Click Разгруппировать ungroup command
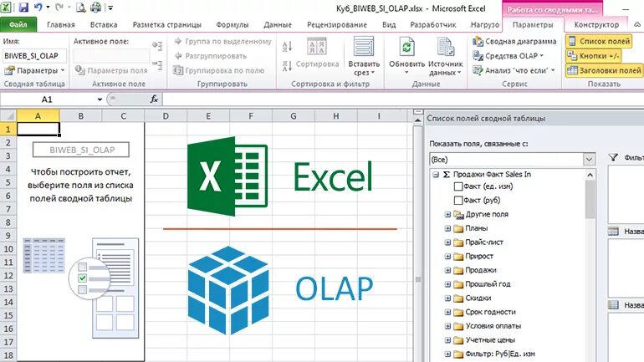This screenshot has width=644, height=362. [x=210, y=56]
